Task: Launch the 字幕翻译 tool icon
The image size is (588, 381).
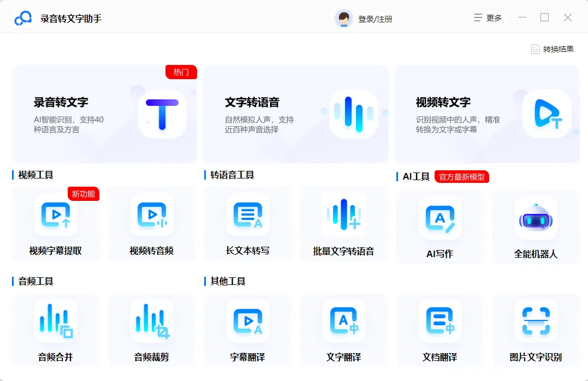Action: (x=247, y=321)
